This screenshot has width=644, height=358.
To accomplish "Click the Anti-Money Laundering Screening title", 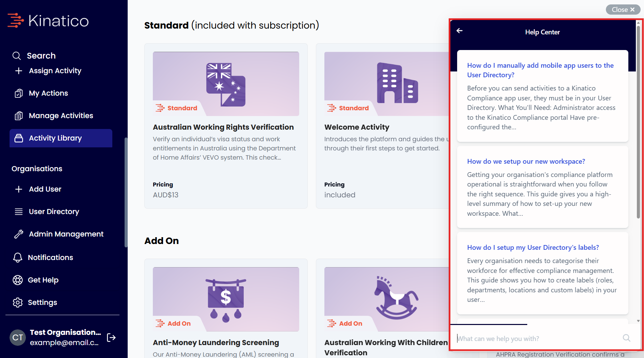I will click(x=216, y=343).
